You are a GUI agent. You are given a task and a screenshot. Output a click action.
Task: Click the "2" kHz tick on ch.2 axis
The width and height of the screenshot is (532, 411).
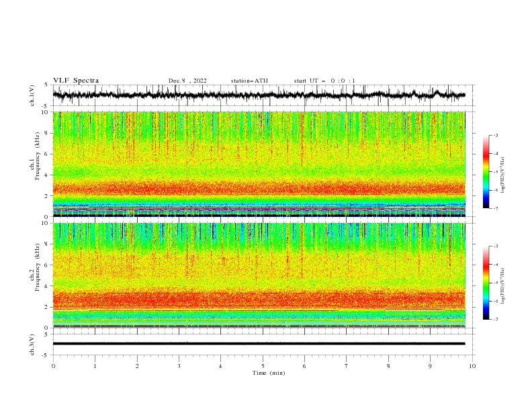(47, 307)
